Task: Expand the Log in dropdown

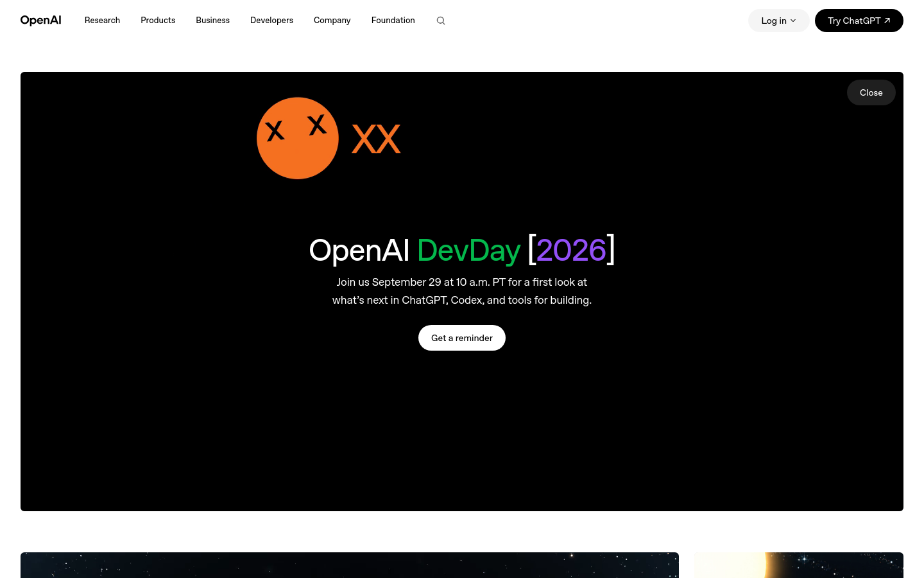Action: (x=778, y=21)
